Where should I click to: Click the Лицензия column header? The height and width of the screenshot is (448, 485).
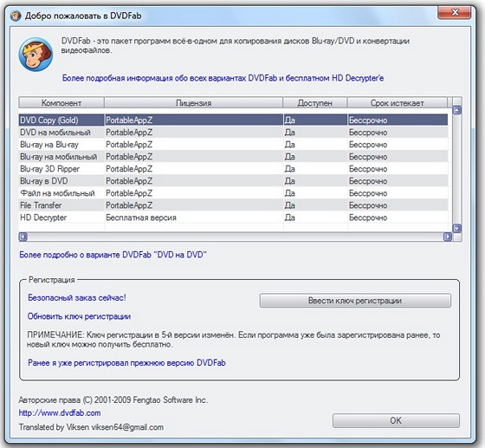point(194,103)
